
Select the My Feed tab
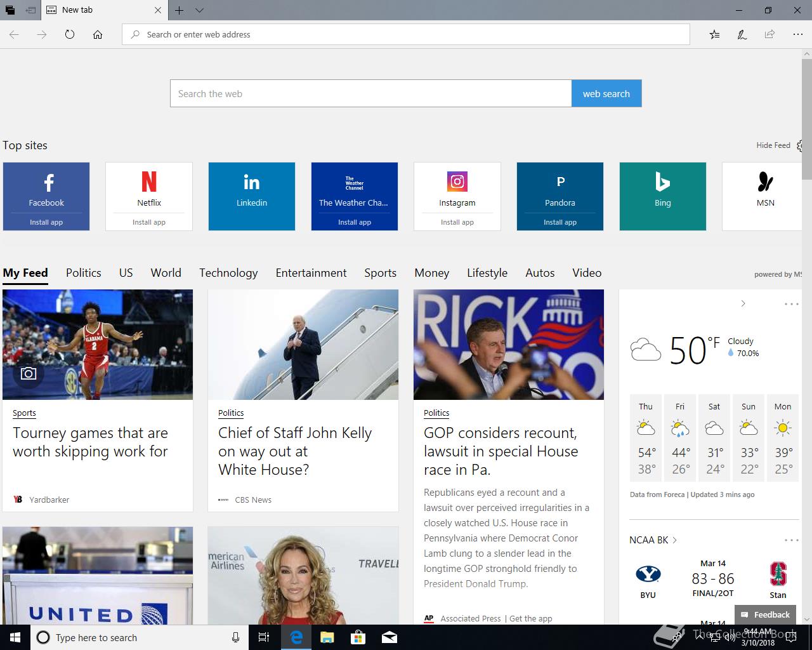click(x=25, y=273)
